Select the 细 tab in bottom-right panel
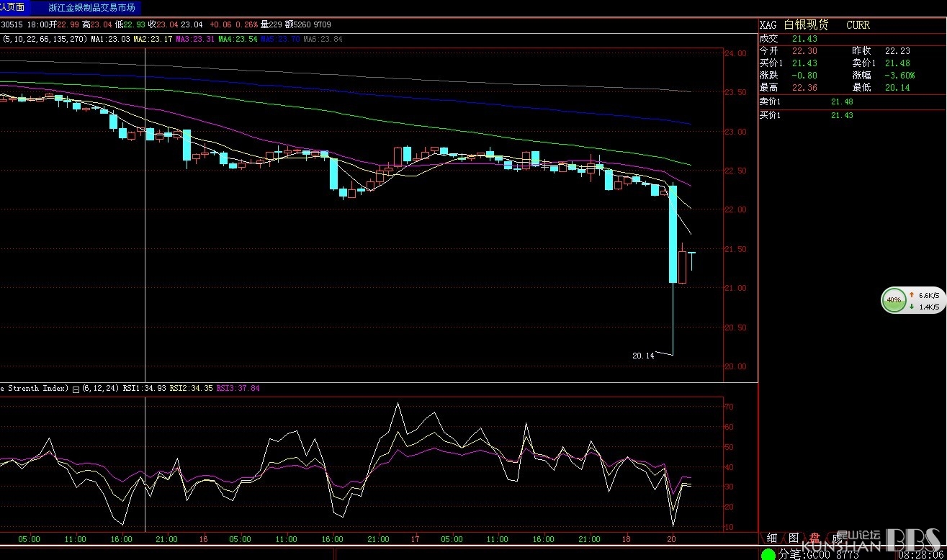 tap(772, 538)
